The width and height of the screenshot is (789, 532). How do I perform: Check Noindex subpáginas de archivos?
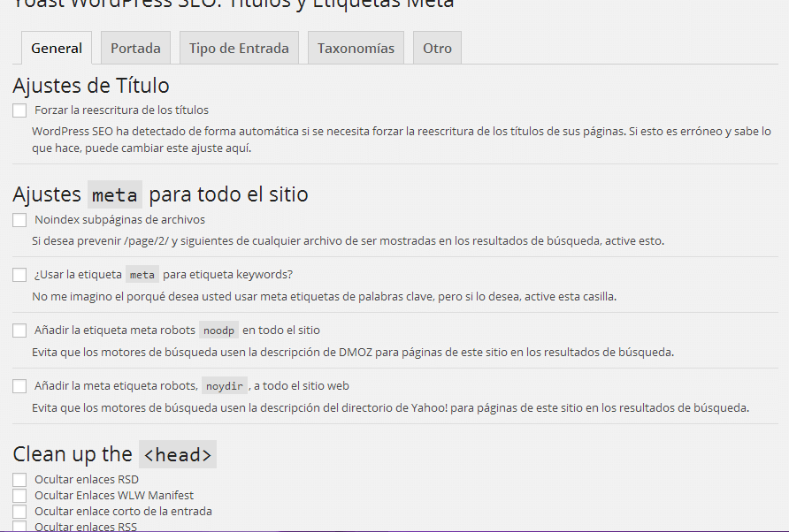(x=19, y=220)
